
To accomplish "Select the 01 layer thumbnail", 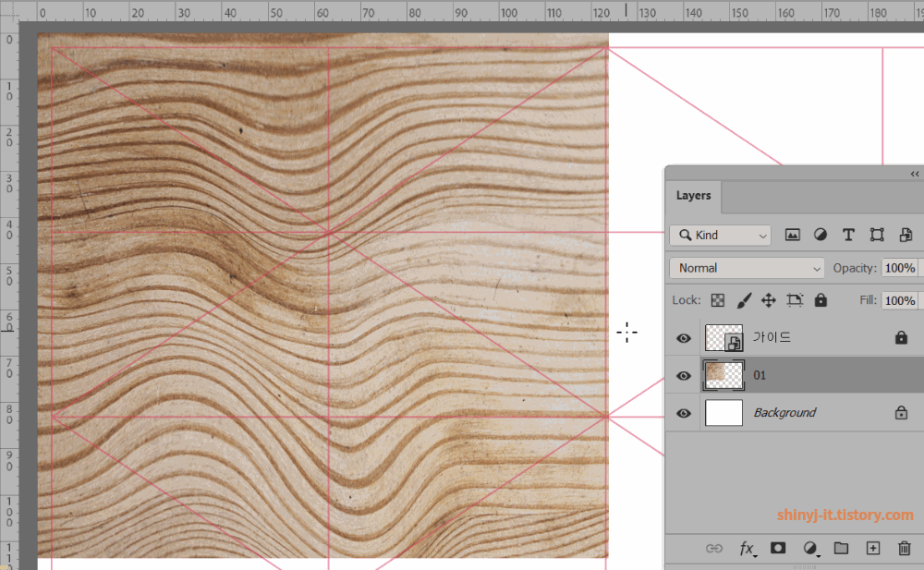I will 723,375.
